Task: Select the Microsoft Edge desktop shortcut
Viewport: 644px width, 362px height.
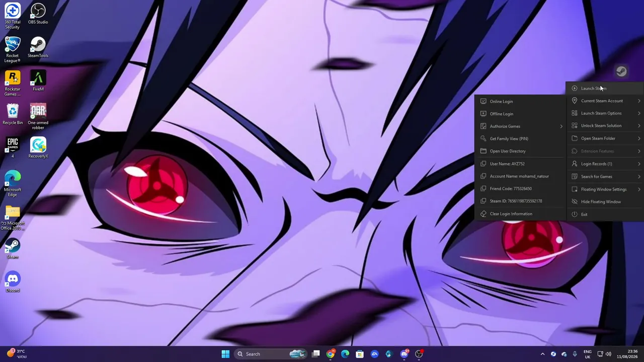Action: (13, 184)
